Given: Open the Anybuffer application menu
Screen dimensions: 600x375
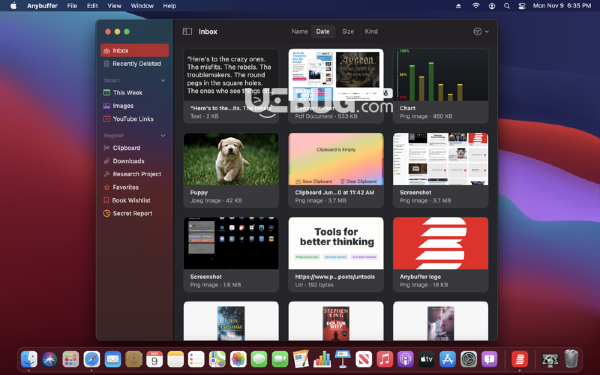Looking at the screenshot, I should pos(42,6).
